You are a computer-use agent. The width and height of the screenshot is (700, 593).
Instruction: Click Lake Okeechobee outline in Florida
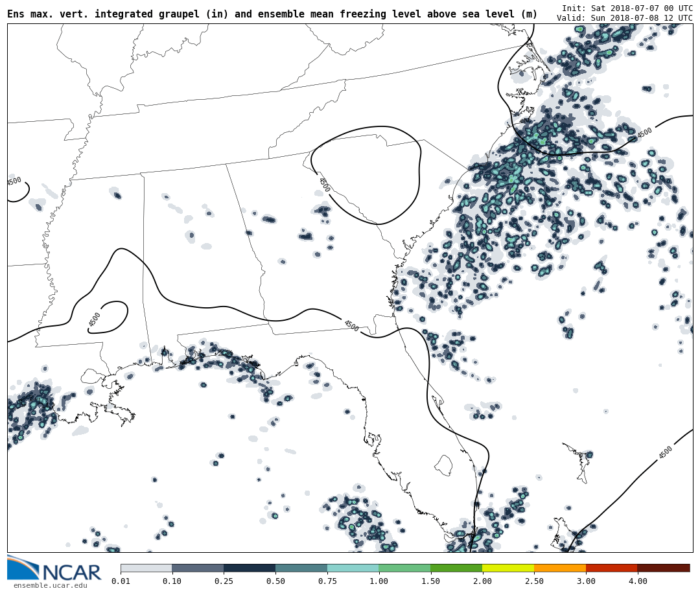tap(443, 465)
